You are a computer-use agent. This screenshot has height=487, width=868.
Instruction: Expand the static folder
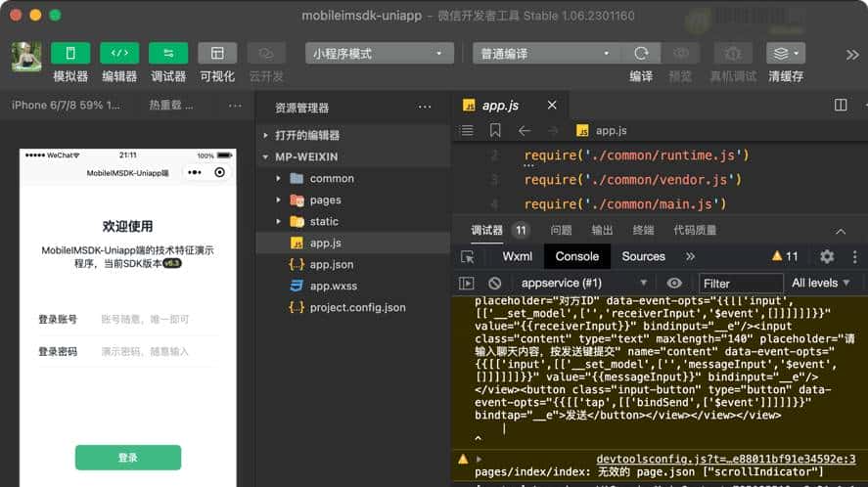[x=279, y=221]
